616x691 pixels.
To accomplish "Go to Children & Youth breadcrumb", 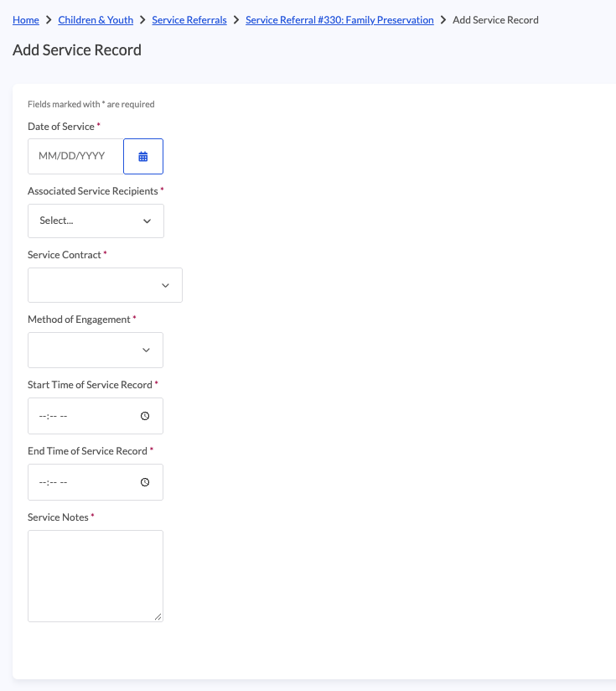I will pos(96,20).
